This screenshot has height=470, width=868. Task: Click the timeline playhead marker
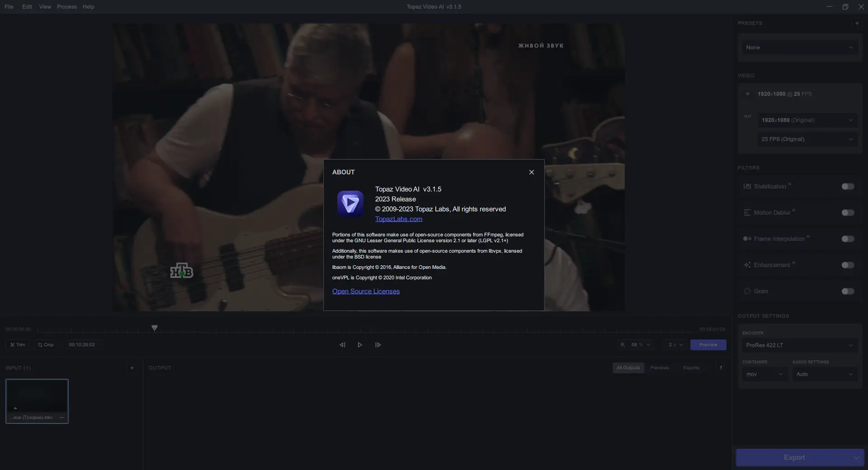coord(155,328)
